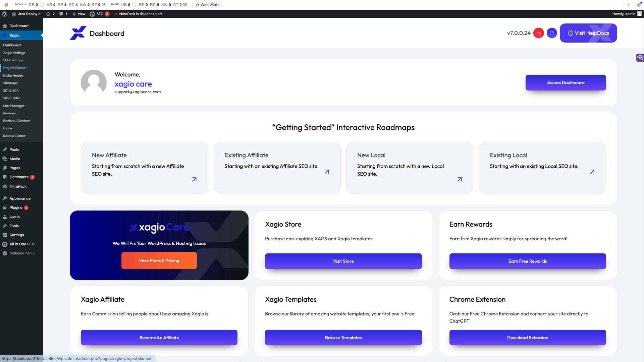Open the Existing Local roadmap arrow

(x=592, y=172)
